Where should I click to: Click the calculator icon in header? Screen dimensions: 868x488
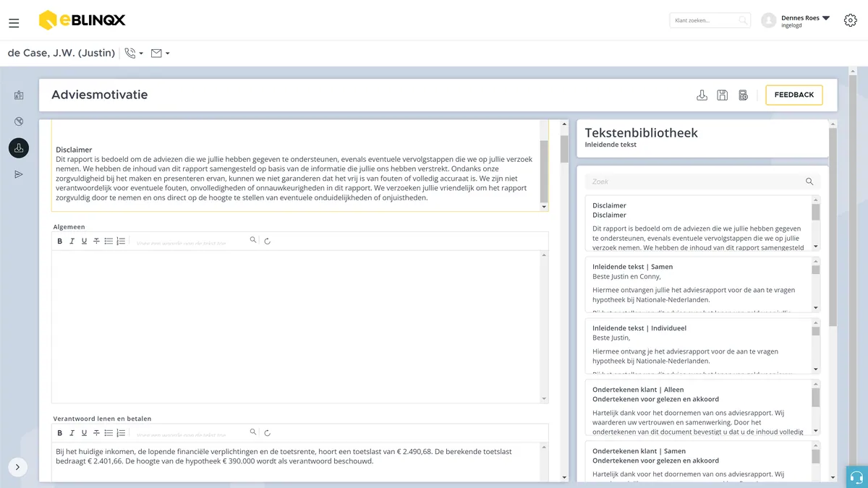coord(743,95)
